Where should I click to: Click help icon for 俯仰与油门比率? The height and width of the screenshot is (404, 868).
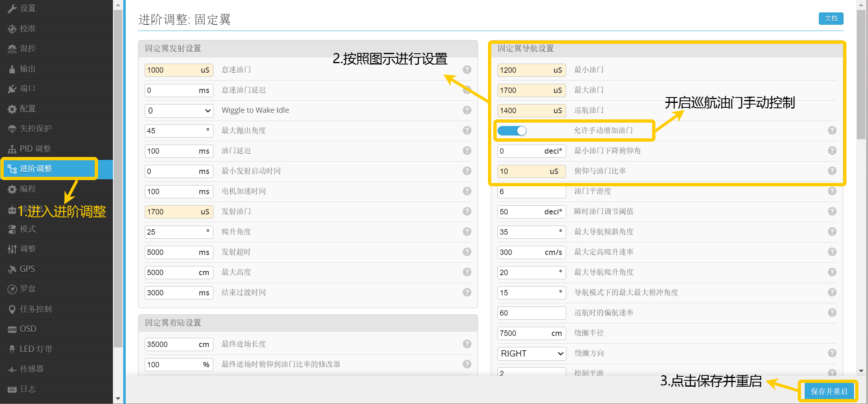(832, 171)
